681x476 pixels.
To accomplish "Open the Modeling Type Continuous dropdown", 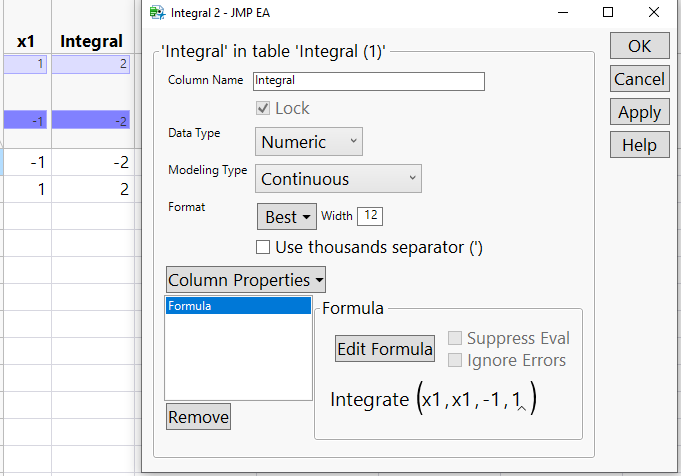I will (x=339, y=179).
